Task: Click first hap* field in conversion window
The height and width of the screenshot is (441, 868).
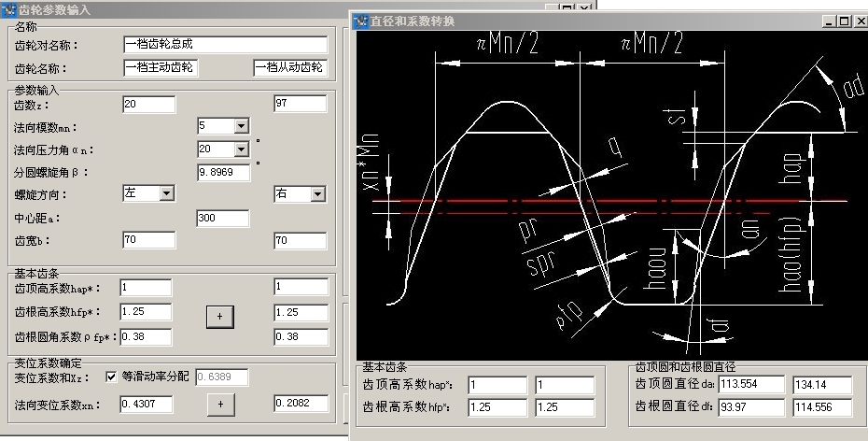Action: pyautogui.click(x=497, y=385)
